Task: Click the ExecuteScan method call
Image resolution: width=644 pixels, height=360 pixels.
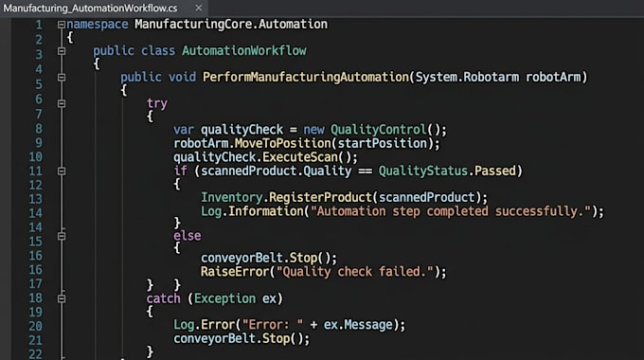Action: (x=300, y=157)
